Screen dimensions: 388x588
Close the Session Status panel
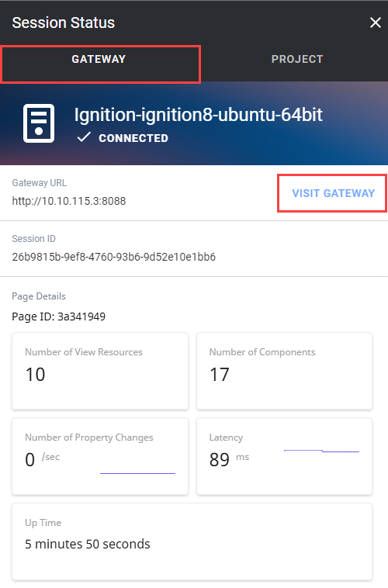(376, 22)
